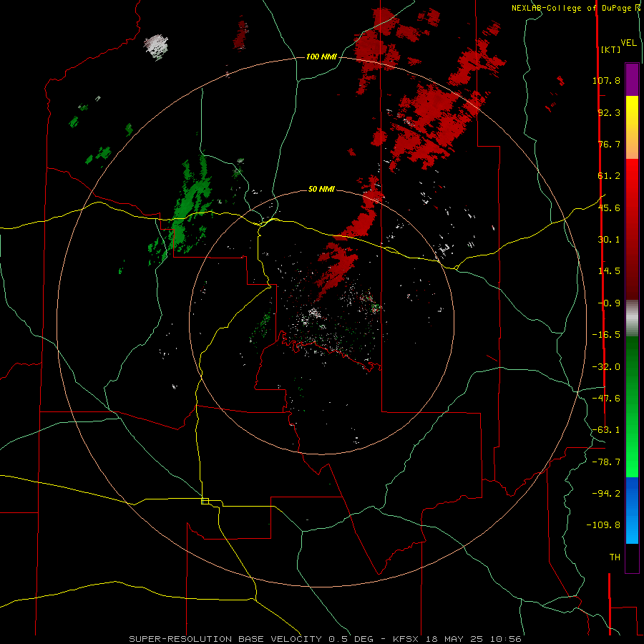The image size is (644, 644).
Task: Click the white-gray echo blob in the northwest
Action: click(157, 47)
